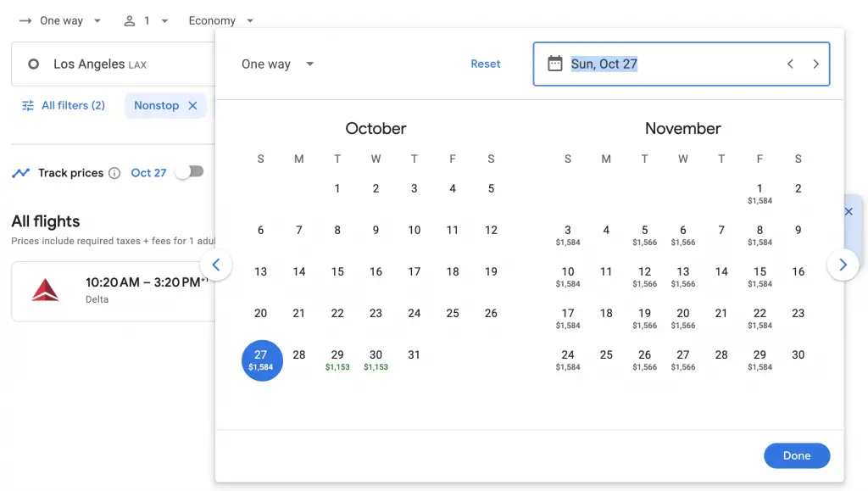Open the trip type dropdown in top bar
Viewport: 868px width, 491px height.
tap(60, 20)
